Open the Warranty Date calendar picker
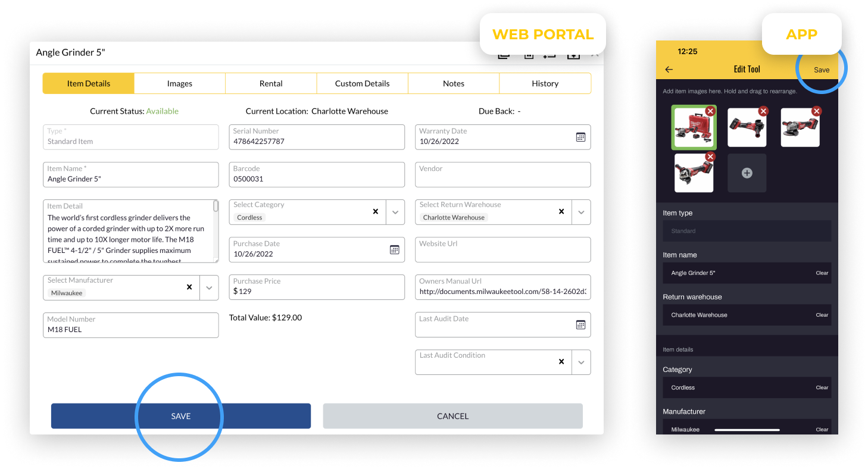This screenshot has width=868, height=469. pyautogui.click(x=580, y=137)
